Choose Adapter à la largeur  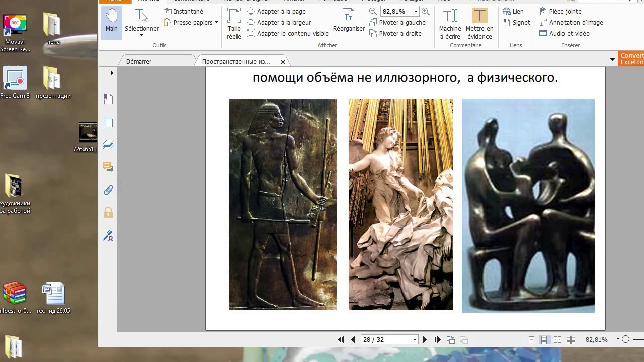(x=279, y=22)
